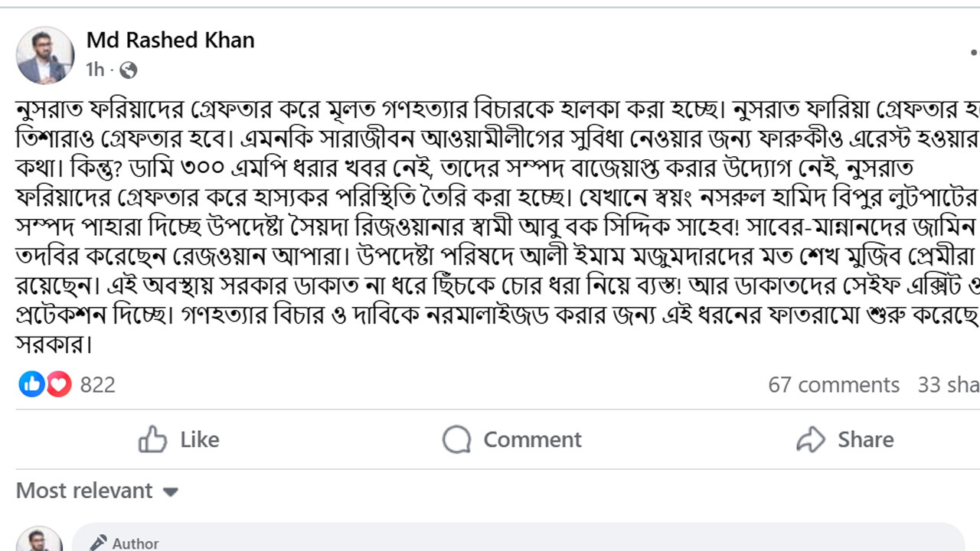Click the blue thumbs-up reaction icon
The width and height of the screenshot is (980, 551).
pos(31,385)
